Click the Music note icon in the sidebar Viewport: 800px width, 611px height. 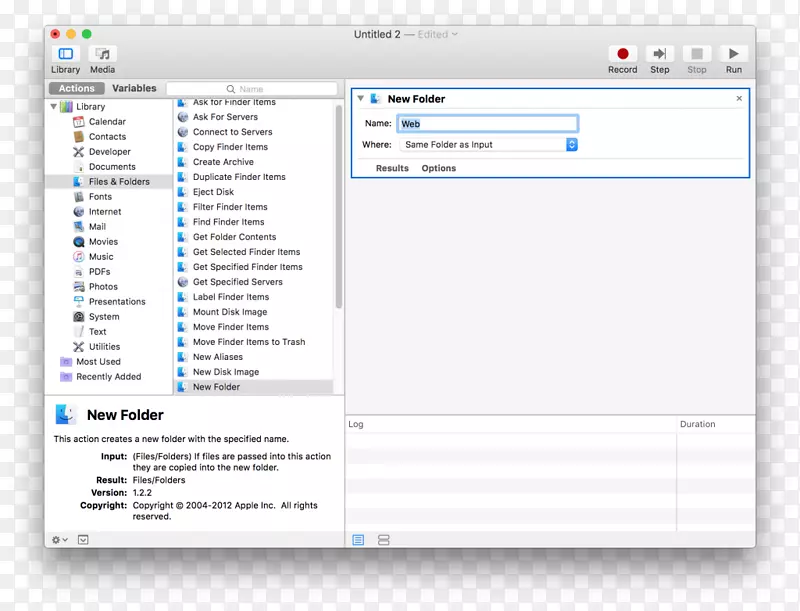click(79, 256)
